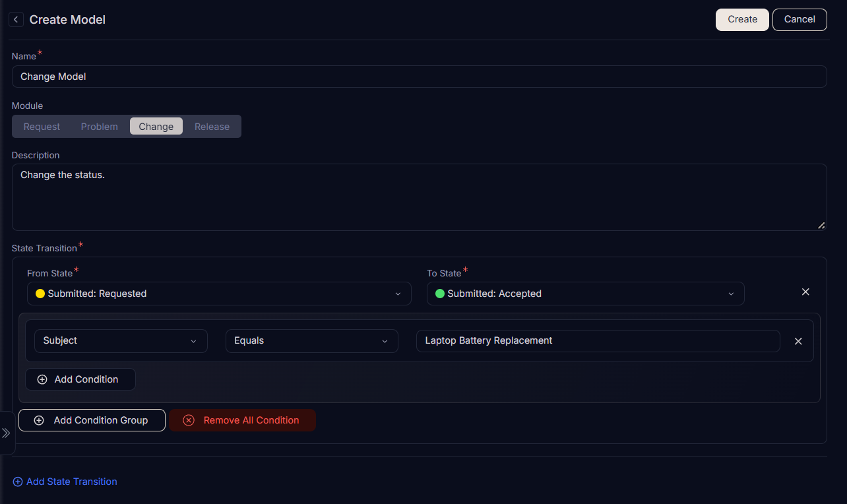Open the From State dropdown
847x504 pixels.
click(x=219, y=294)
